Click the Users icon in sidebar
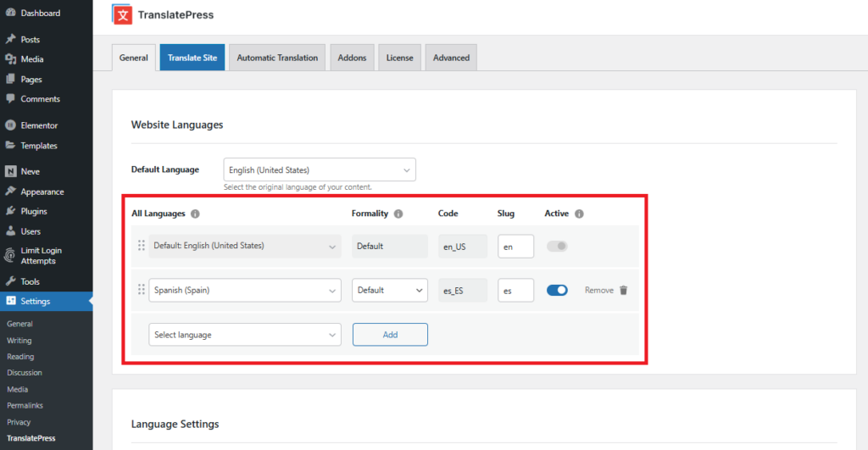 [x=10, y=231]
